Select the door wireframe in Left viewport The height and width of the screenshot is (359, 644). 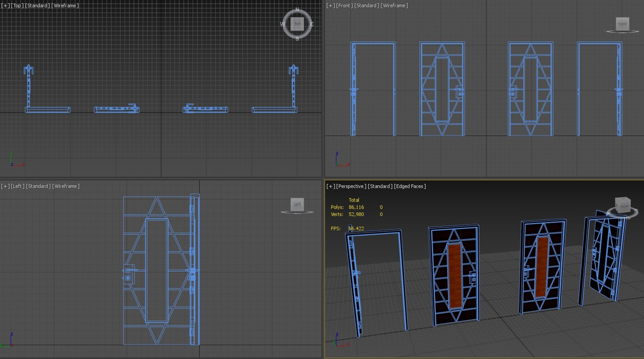click(x=161, y=269)
